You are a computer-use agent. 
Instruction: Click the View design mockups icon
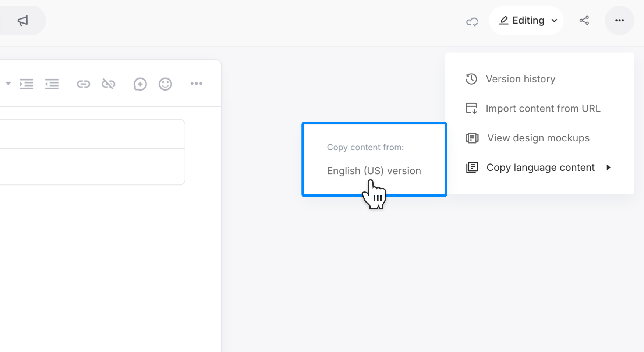(472, 138)
